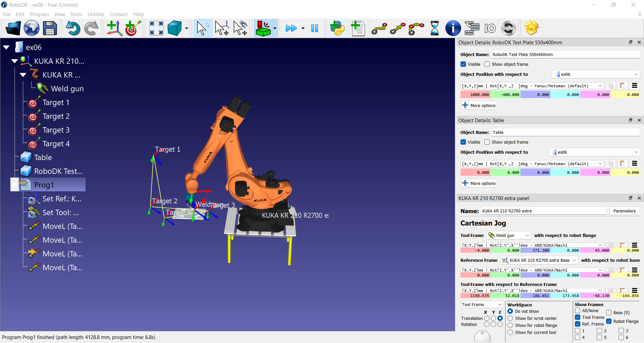Image resolution: width=644 pixels, height=343 pixels.
Task: Fit all in view
Action: tap(156, 28)
